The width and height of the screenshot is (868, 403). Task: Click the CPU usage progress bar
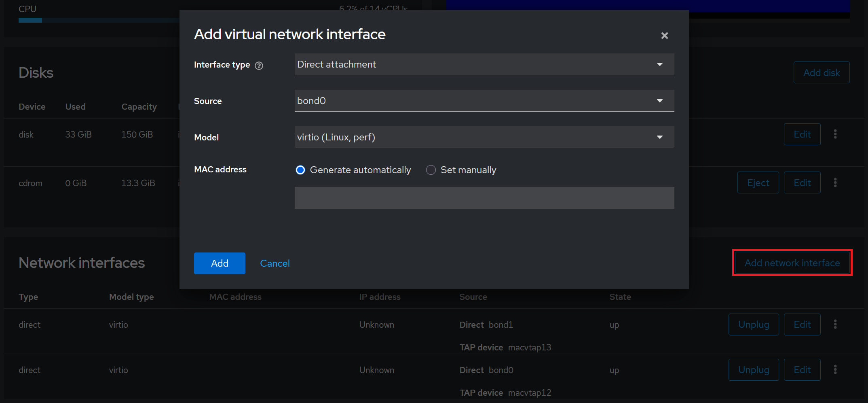[x=99, y=20]
